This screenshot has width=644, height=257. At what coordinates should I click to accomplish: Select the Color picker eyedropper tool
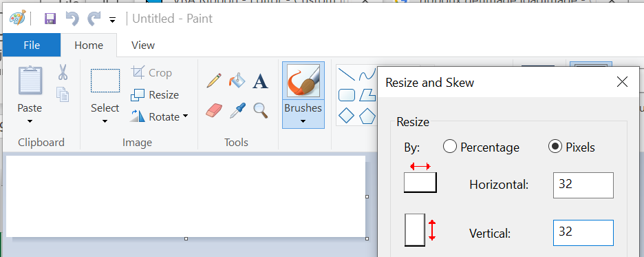tap(237, 110)
